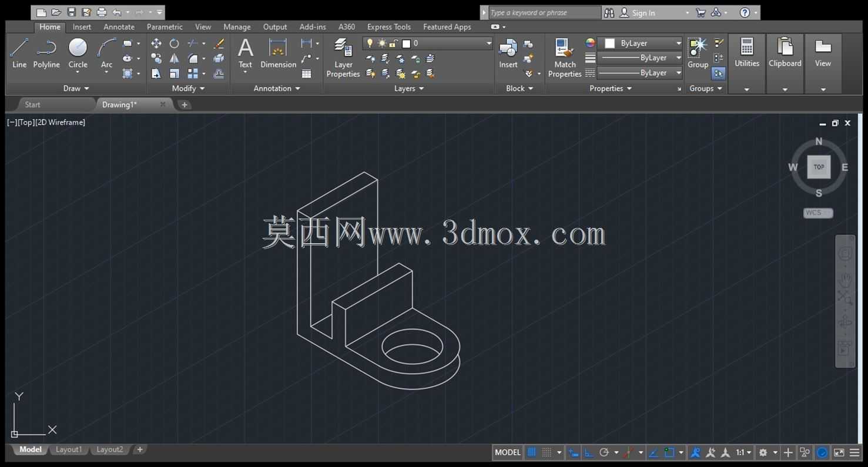Switch to the Layout1 tab
Viewport: 868px width, 467px height.
(69, 449)
